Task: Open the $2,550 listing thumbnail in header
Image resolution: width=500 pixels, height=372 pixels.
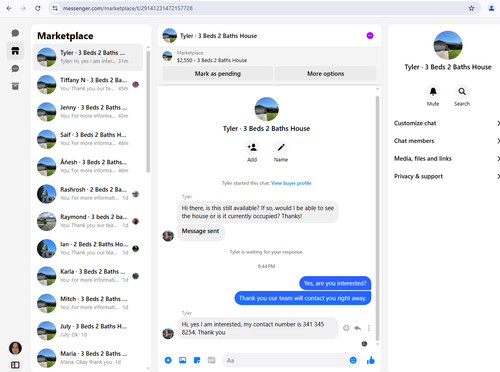Action: coord(167,56)
